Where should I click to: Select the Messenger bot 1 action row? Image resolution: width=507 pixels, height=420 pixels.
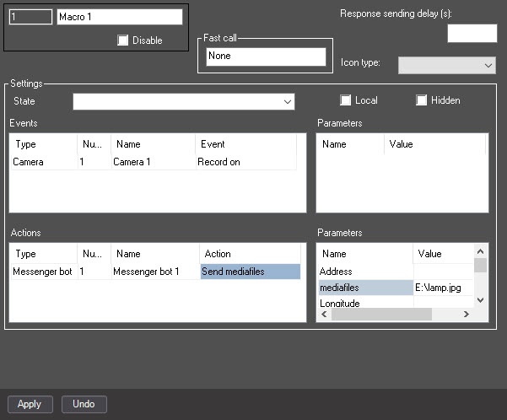click(155, 272)
